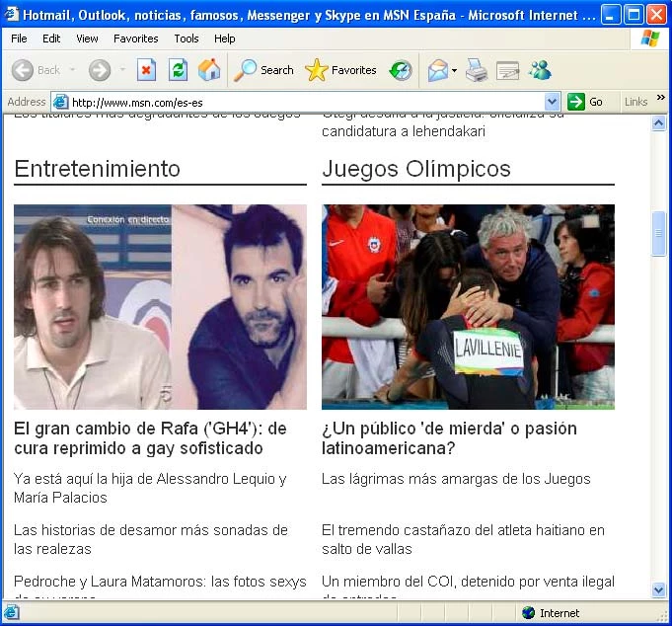Open the Favorites star panel
Viewport: 672px width, 626px height.
[340, 70]
